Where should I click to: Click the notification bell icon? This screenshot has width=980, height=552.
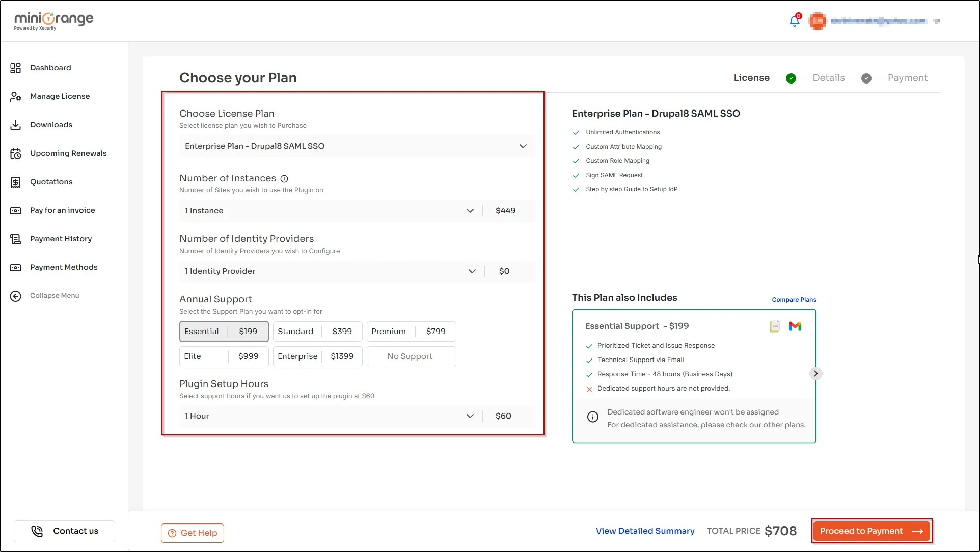[x=794, y=21]
